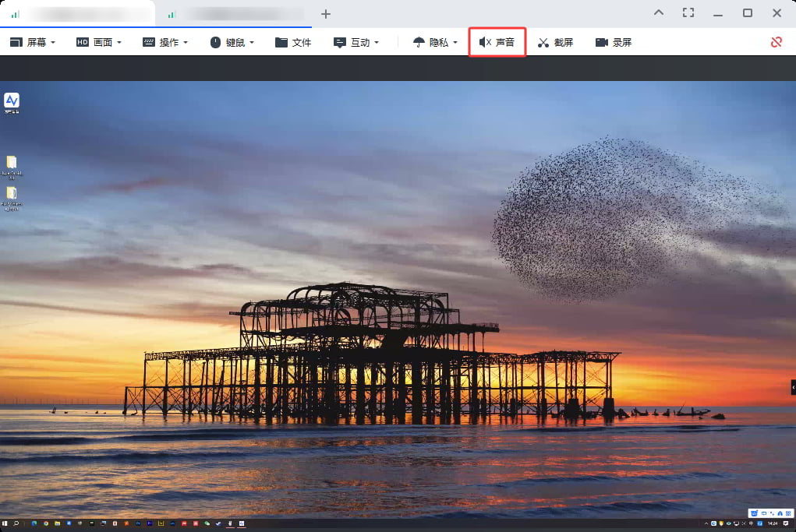Expand the 操作 operations dropdown
796x532 pixels.
(x=165, y=42)
